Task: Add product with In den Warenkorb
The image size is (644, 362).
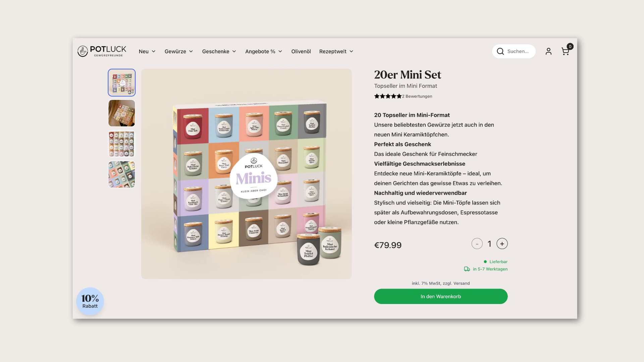Action: point(441,296)
